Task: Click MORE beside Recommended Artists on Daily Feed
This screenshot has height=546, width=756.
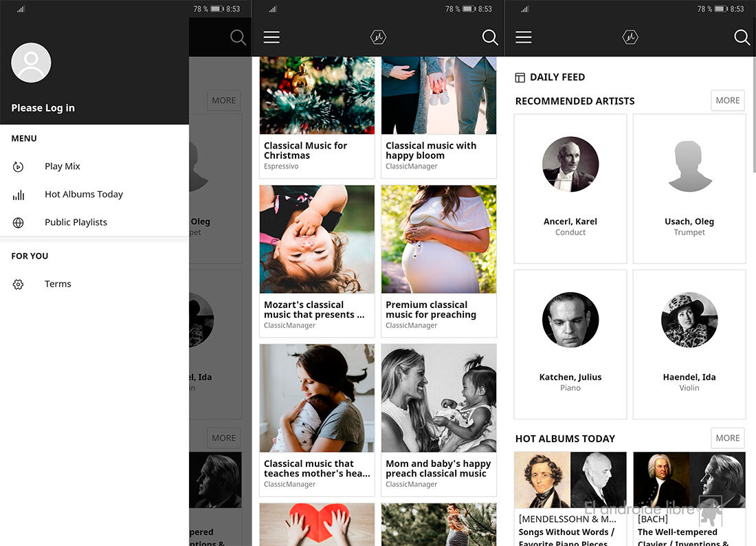Action: point(727,100)
